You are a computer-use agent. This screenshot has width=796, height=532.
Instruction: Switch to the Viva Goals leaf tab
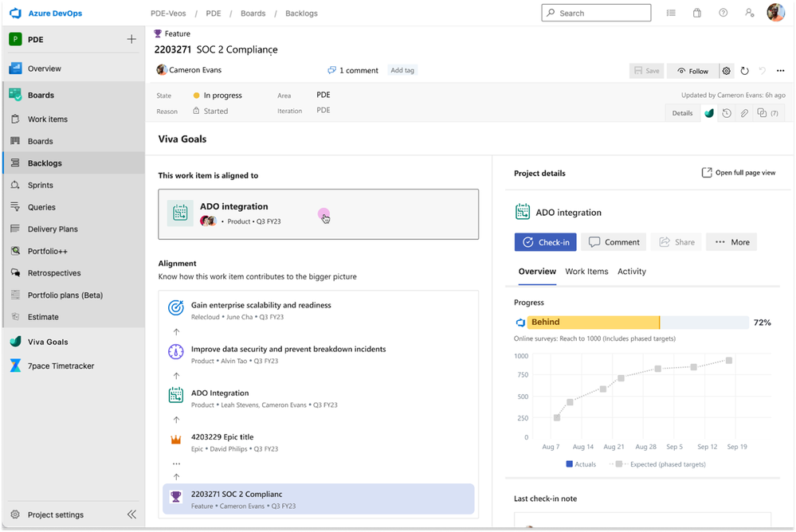pos(709,113)
